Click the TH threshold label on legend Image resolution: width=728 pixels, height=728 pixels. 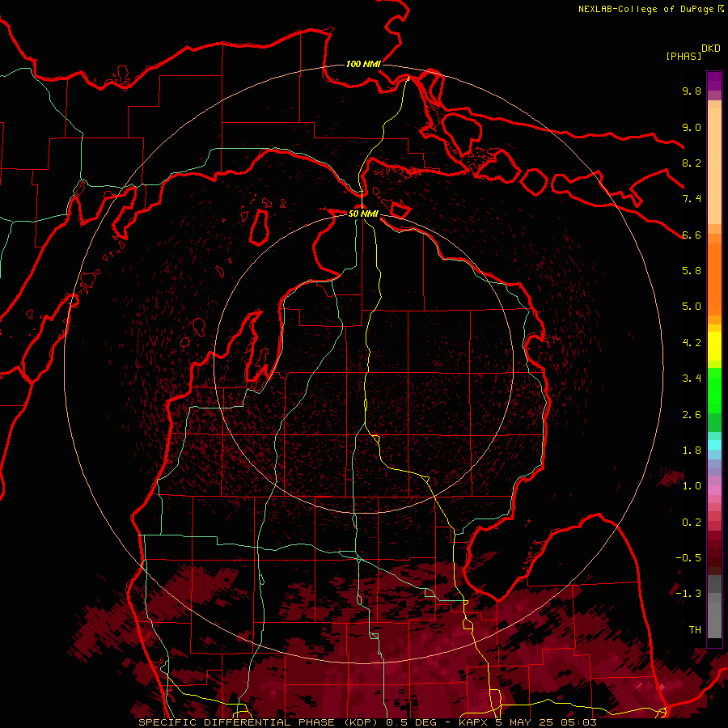coord(695,630)
